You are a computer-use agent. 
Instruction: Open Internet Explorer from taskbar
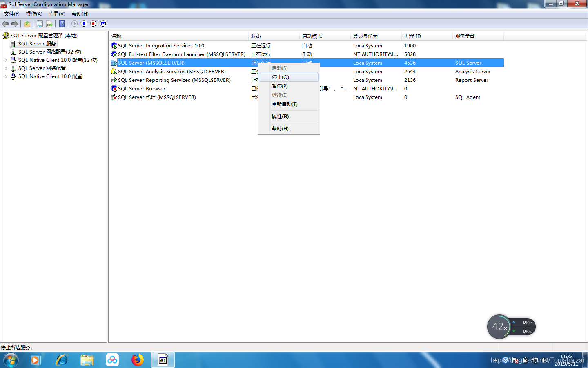click(x=62, y=360)
